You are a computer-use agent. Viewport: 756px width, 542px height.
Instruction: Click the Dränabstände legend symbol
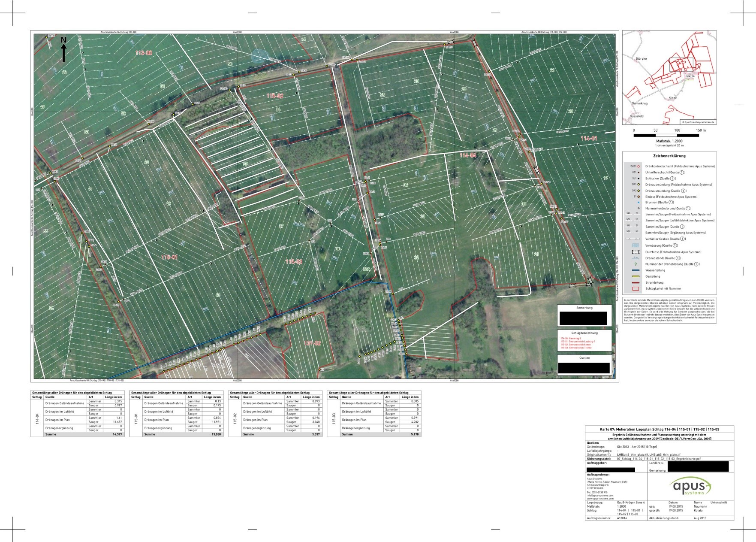click(636, 258)
